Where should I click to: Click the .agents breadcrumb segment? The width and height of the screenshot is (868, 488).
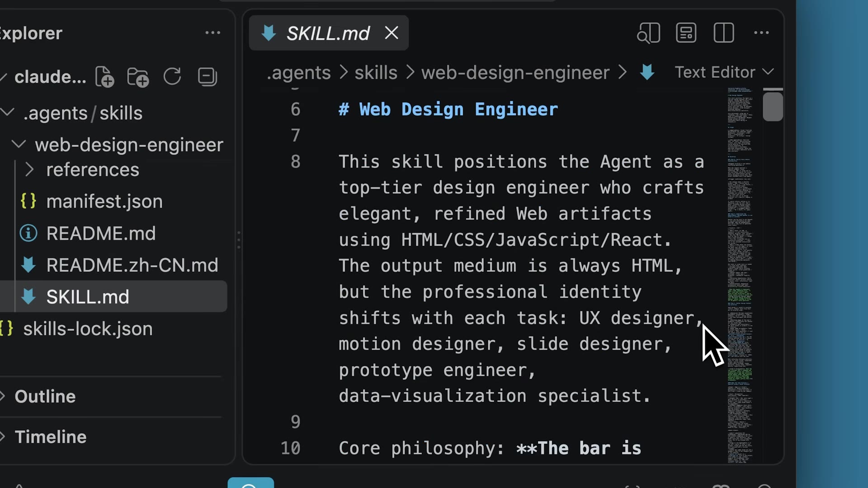point(299,72)
